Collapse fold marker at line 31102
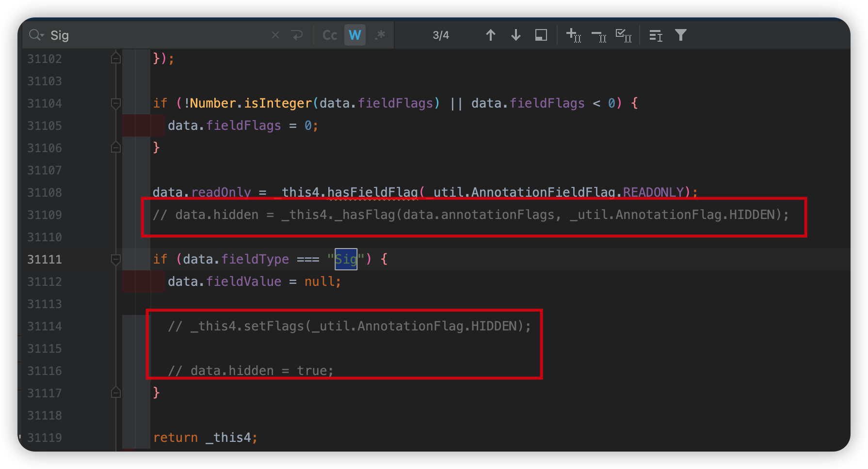The height and width of the screenshot is (469, 868). click(115, 58)
